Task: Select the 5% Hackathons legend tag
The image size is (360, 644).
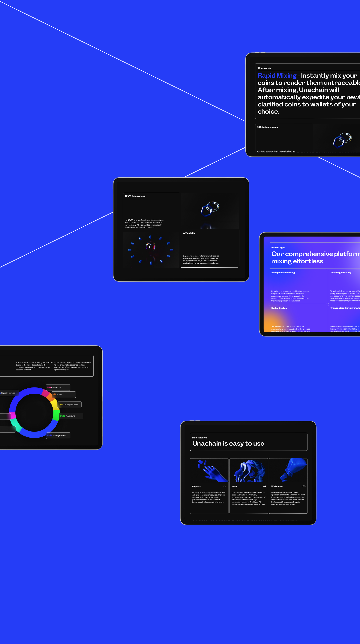Action: [x=58, y=387]
